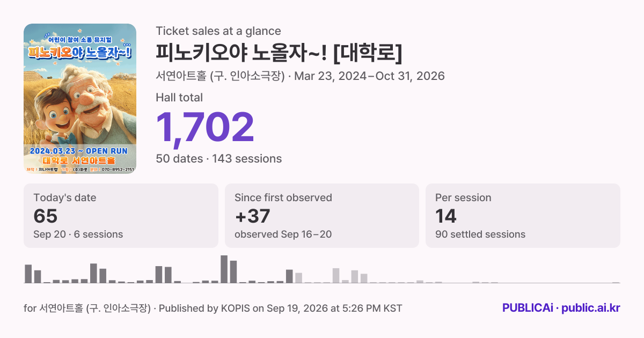Click the '50 dates · 143 sessions' text
This screenshot has width=644, height=338.
click(218, 159)
